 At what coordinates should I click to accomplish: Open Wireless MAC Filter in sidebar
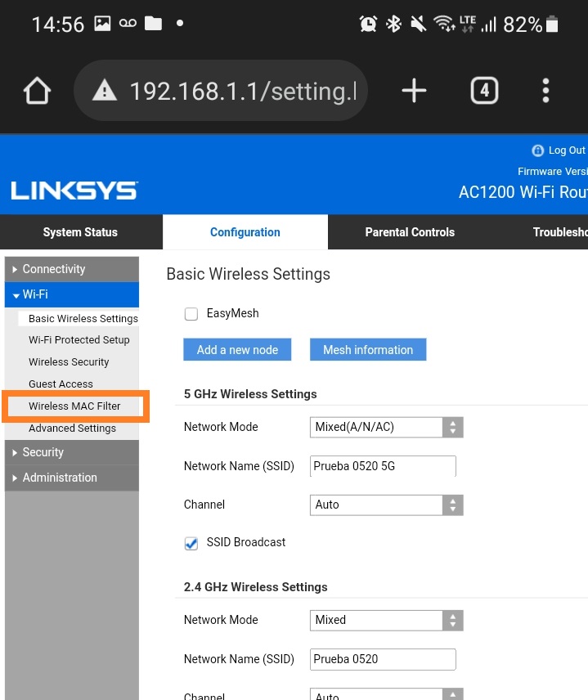click(x=74, y=406)
